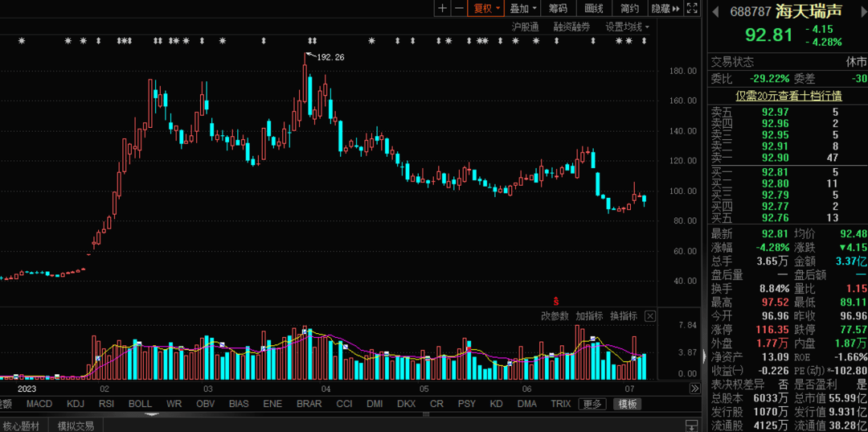Viewport: 868px width, 432px height.
Task: Click the minus zoom-out chart icon
Action: pyautogui.click(x=459, y=8)
